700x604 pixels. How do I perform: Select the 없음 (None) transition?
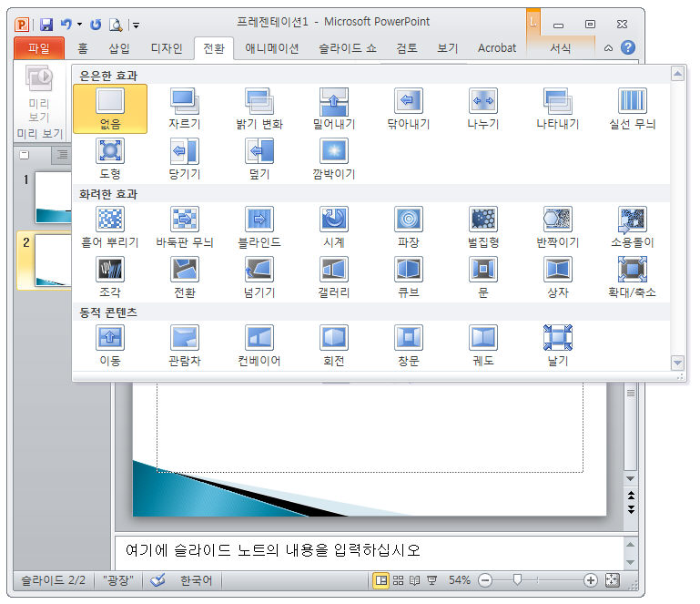pyautogui.click(x=110, y=109)
